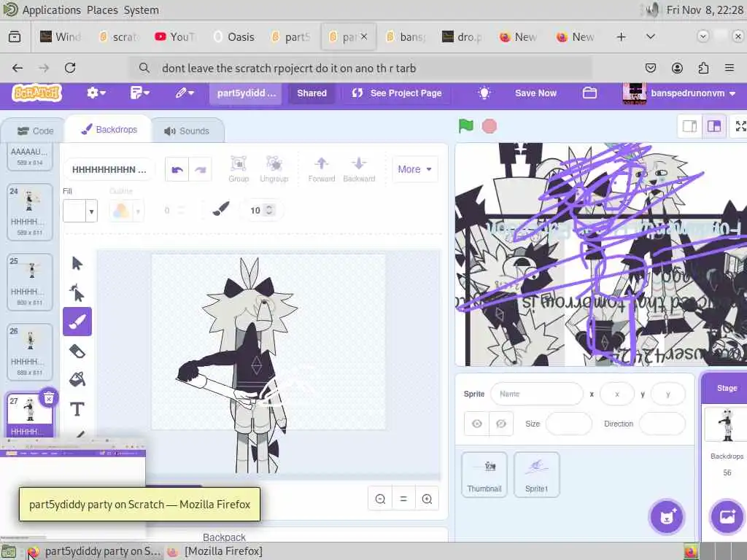
Task: Select the Reshape tool
Action: click(x=77, y=293)
